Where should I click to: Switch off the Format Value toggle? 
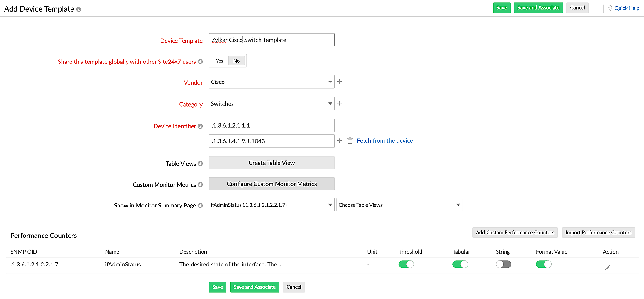tap(544, 265)
